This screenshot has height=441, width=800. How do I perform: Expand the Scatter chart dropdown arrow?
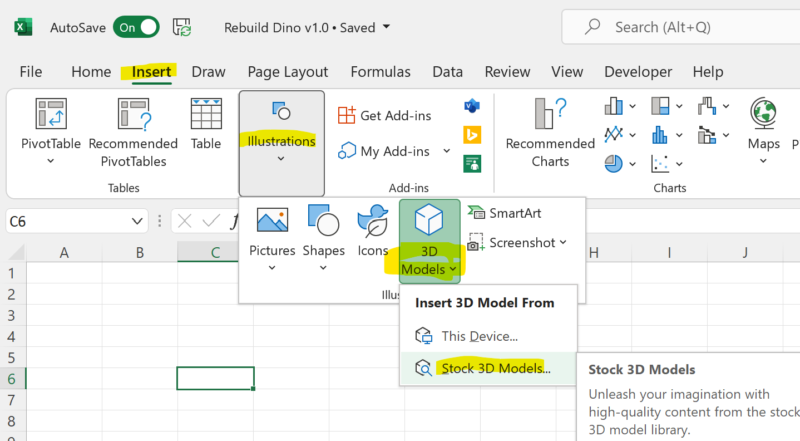pyautogui.click(x=679, y=164)
